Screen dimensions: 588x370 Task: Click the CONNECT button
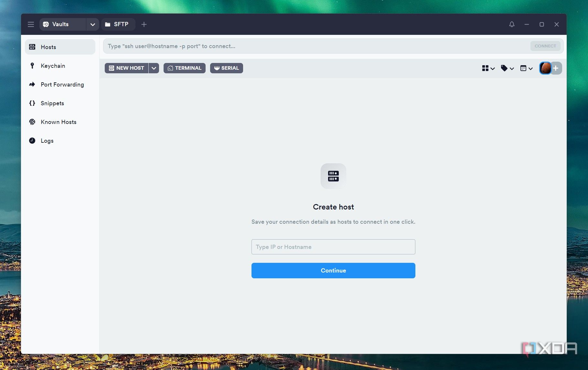tap(545, 46)
